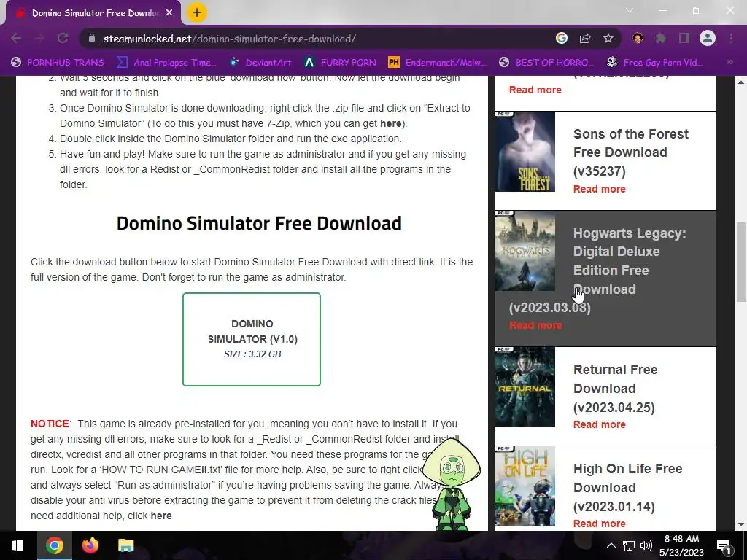Show hidden tray icons chevron
Screen dimensions: 747x560
(611, 545)
